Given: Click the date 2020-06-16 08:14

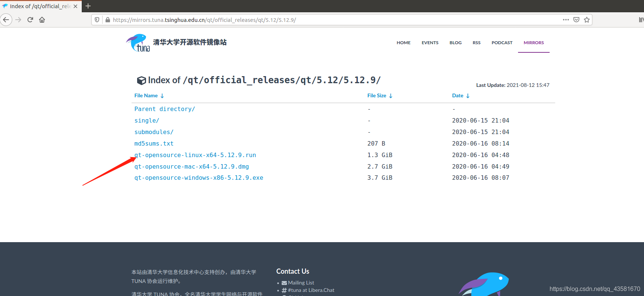Looking at the screenshot, I should (x=480, y=143).
